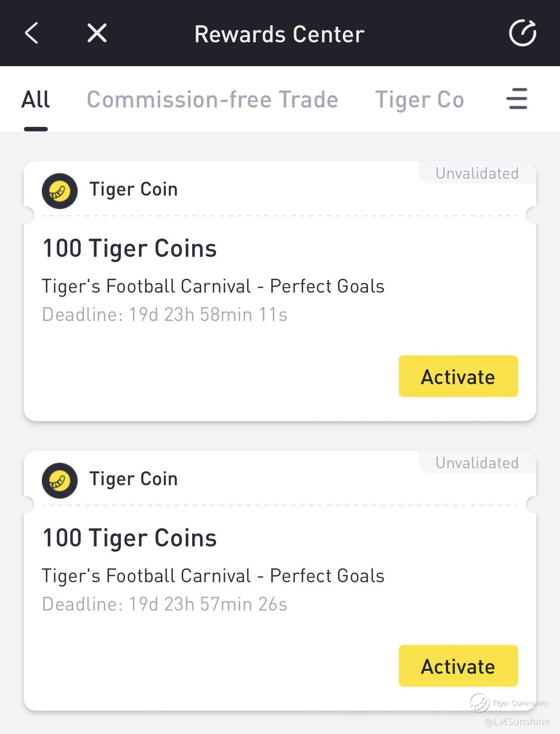Tap the second card's Unvalidated status label
This screenshot has width=560, height=734.
coord(477,463)
